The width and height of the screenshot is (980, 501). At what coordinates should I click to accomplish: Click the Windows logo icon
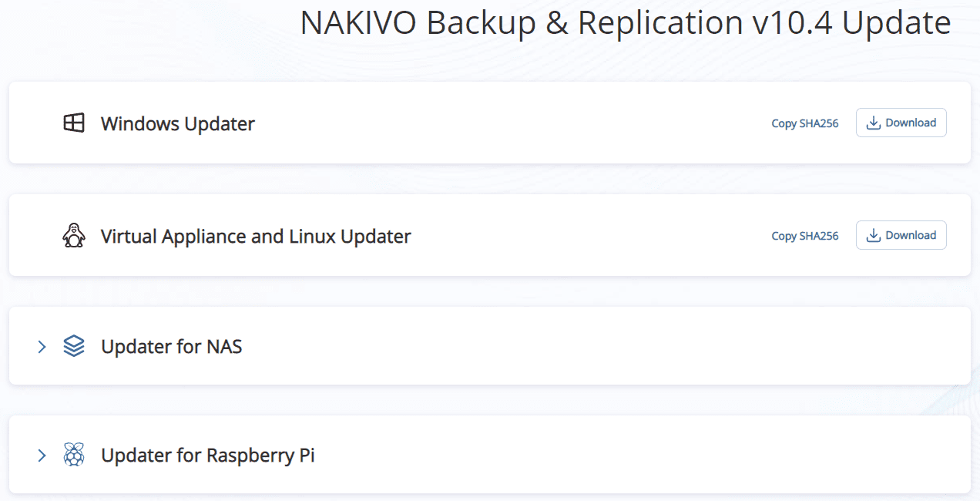click(74, 123)
